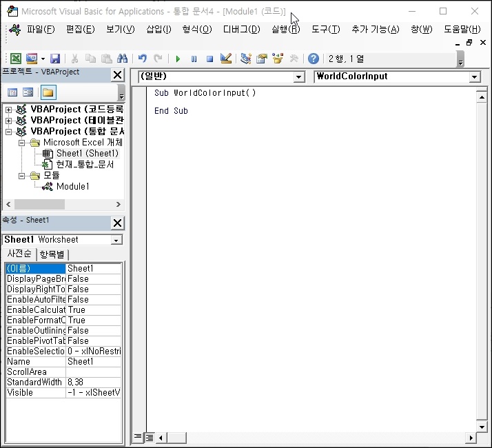Collapse VBAProject (통합 문서) node

[x=9, y=132]
